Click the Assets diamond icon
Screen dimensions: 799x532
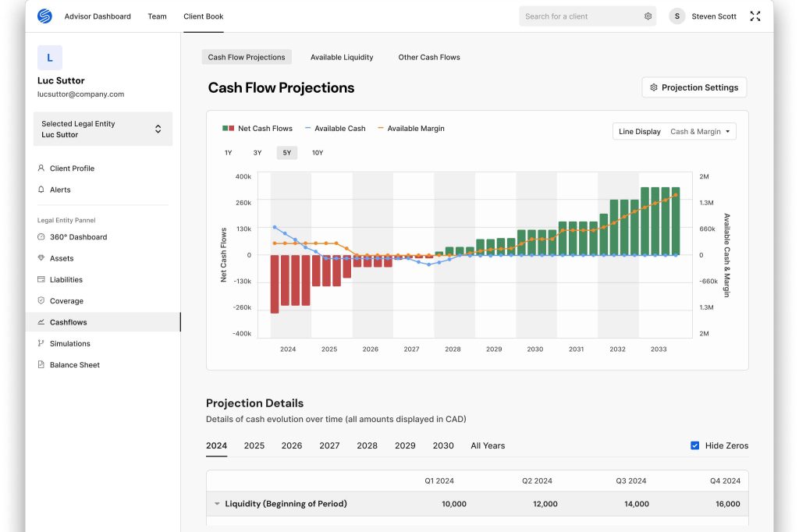click(x=41, y=258)
